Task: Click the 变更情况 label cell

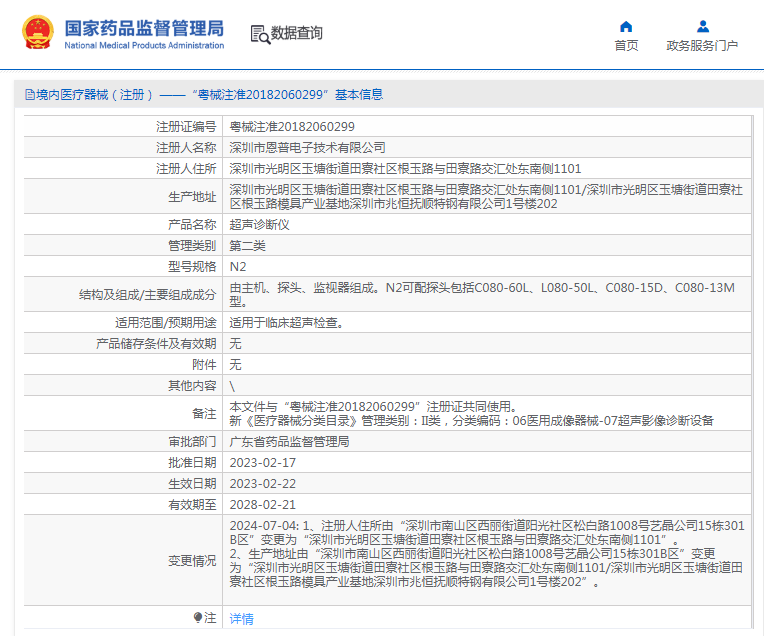Action: tap(123, 560)
